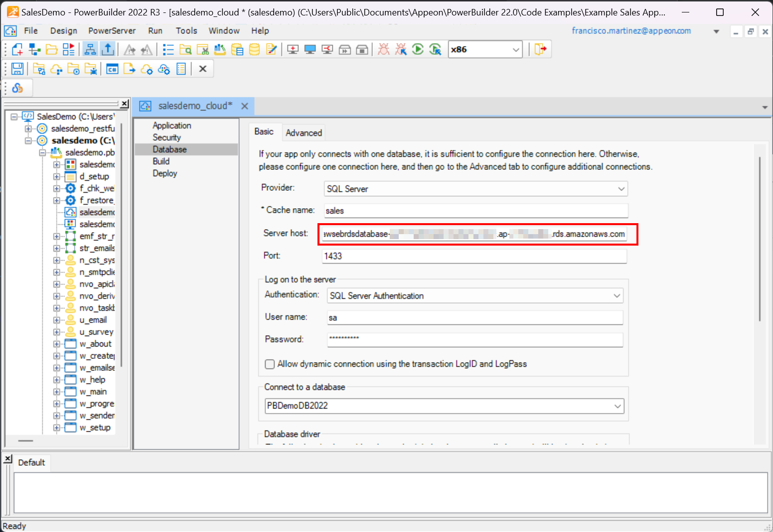Image resolution: width=773 pixels, height=532 pixels.
Task: Click the Select and Debug icon
Action: pyautogui.click(x=401, y=49)
